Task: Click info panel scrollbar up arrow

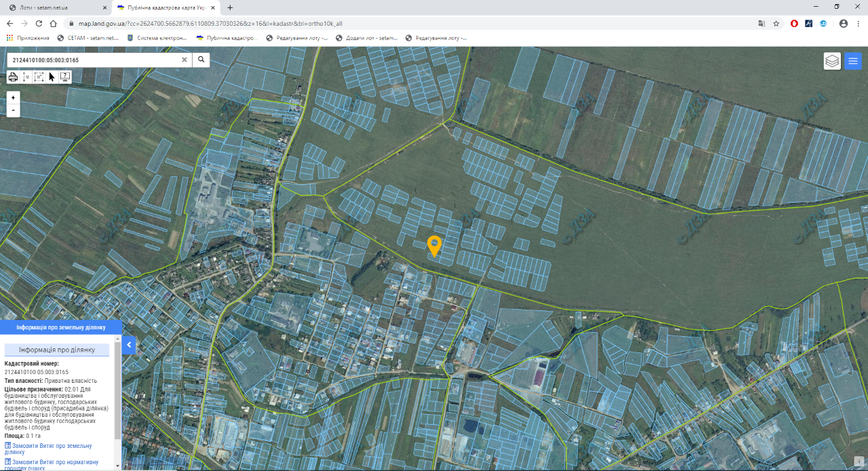Action: (x=118, y=338)
